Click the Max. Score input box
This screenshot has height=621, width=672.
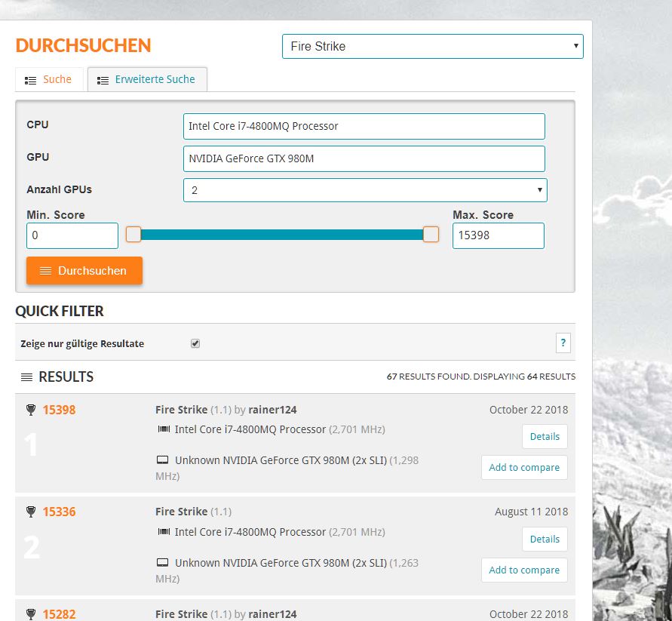coord(499,235)
